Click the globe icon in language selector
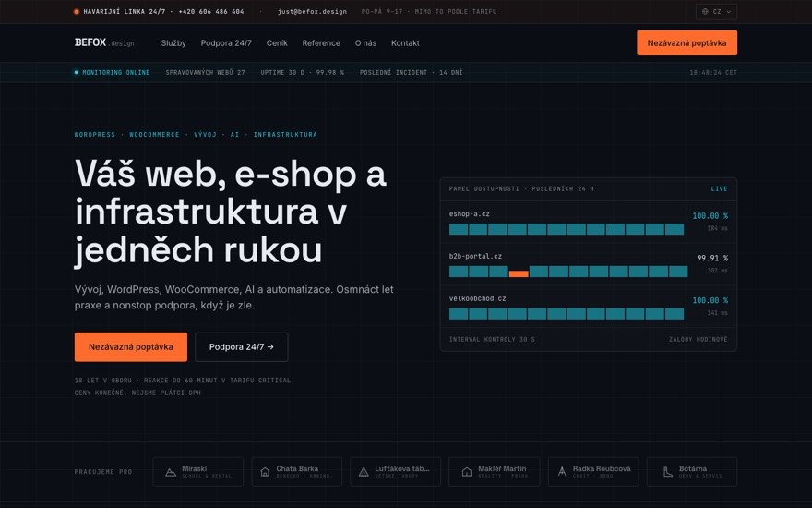The image size is (812, 508). (x=705, y=11)
